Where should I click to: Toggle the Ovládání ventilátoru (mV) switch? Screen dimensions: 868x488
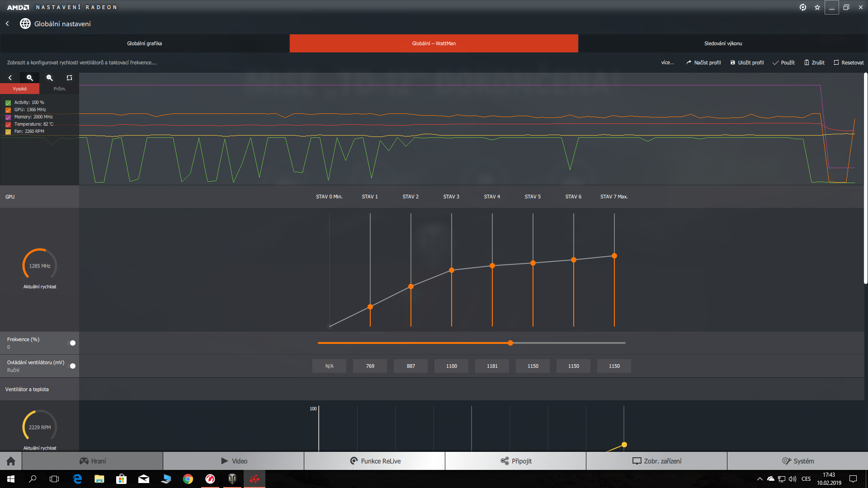[71, 366]
